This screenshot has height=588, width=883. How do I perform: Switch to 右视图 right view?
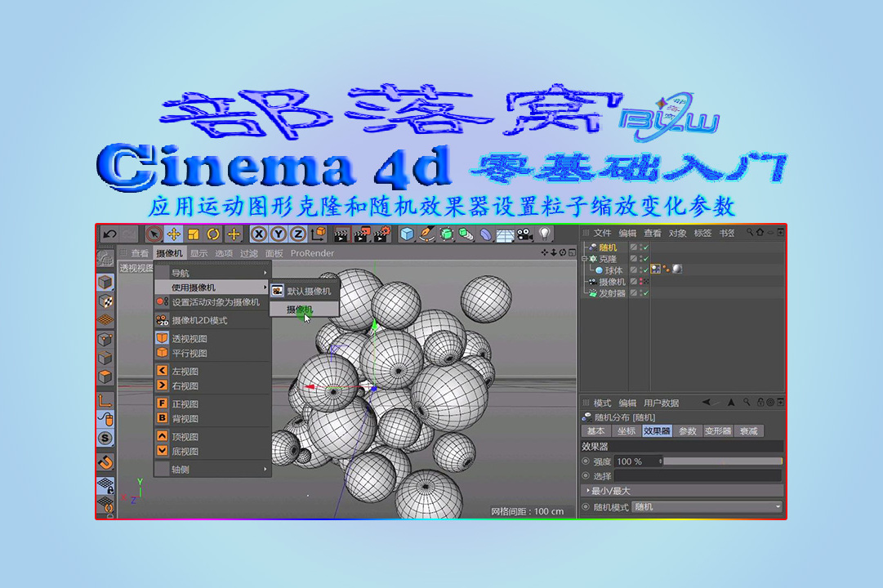pyautogui.click(x=212, y=385)
